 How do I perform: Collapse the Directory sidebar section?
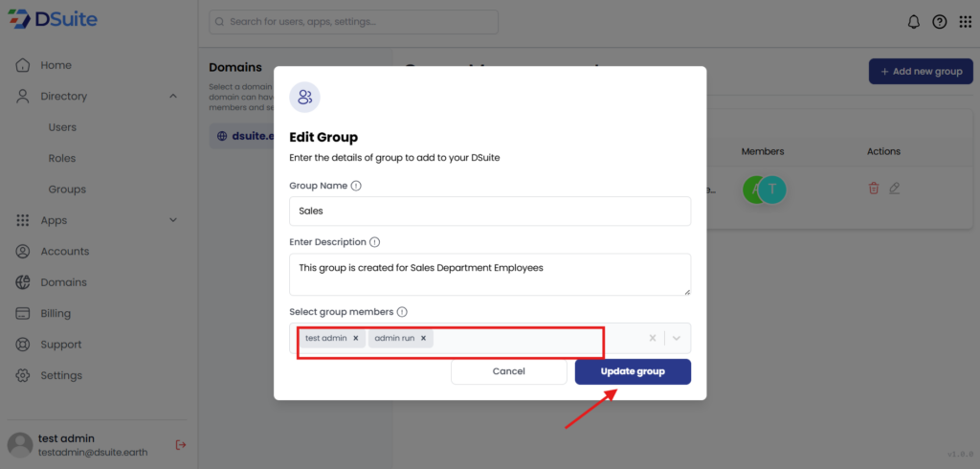point(173,96)
